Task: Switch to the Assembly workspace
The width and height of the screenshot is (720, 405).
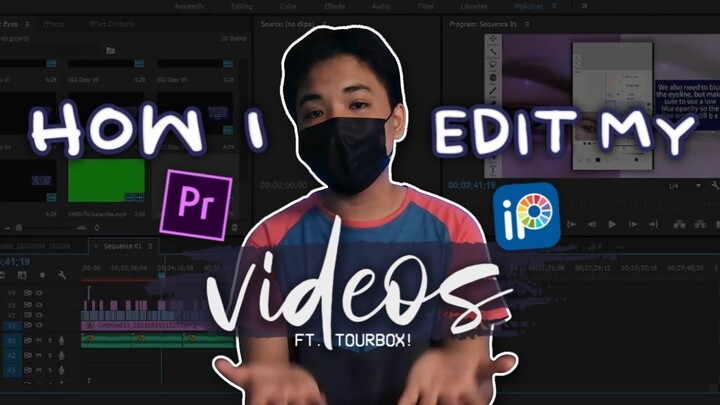Action: [x=190, y=6]
